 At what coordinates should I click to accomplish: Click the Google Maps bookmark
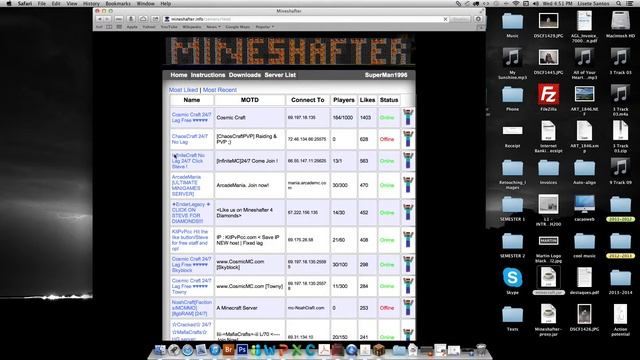(238, 27)
